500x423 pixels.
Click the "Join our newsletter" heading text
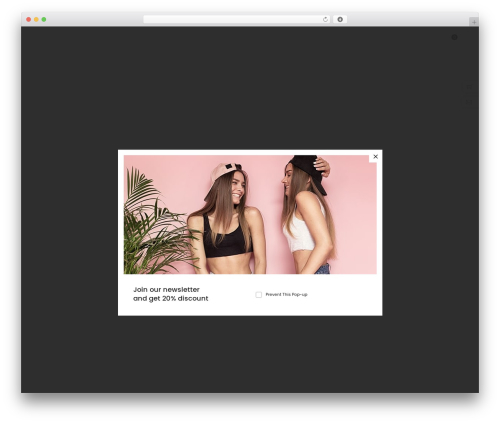coord(166,290)
